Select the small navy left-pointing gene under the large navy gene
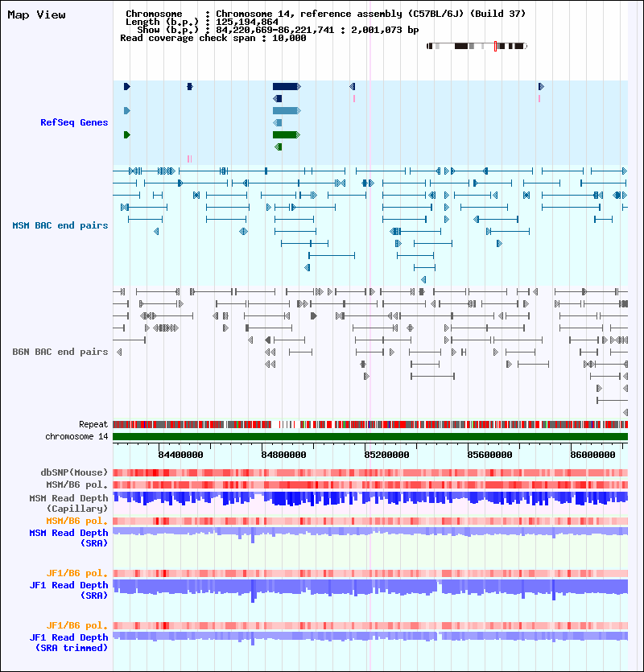This screenshot has height=672, width=644. (278, 98)
